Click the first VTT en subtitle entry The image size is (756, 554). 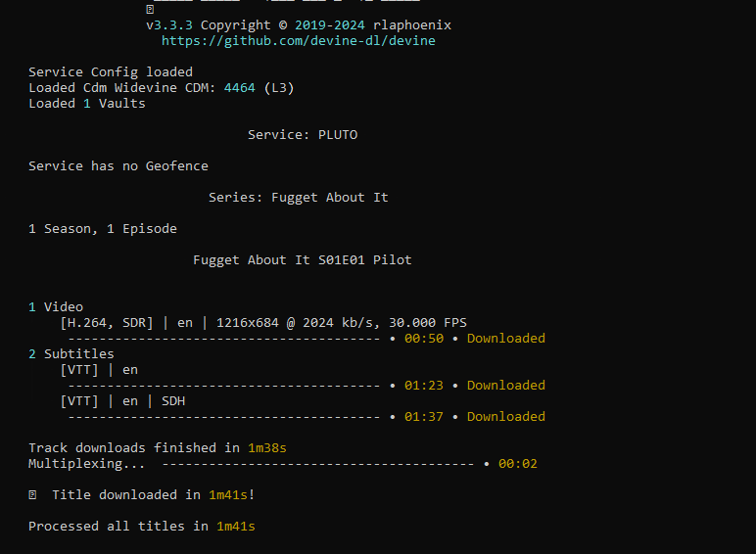click(x=99, y=370)
